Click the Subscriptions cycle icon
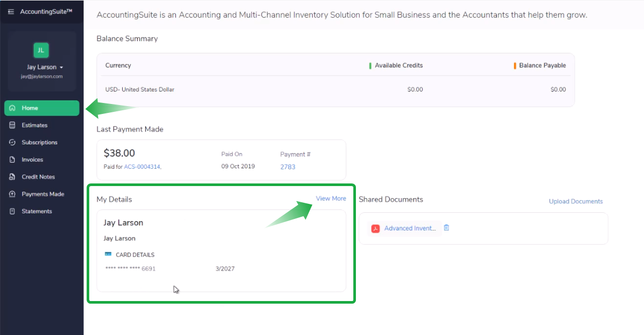The image size is (644, 335). (13, 143)
